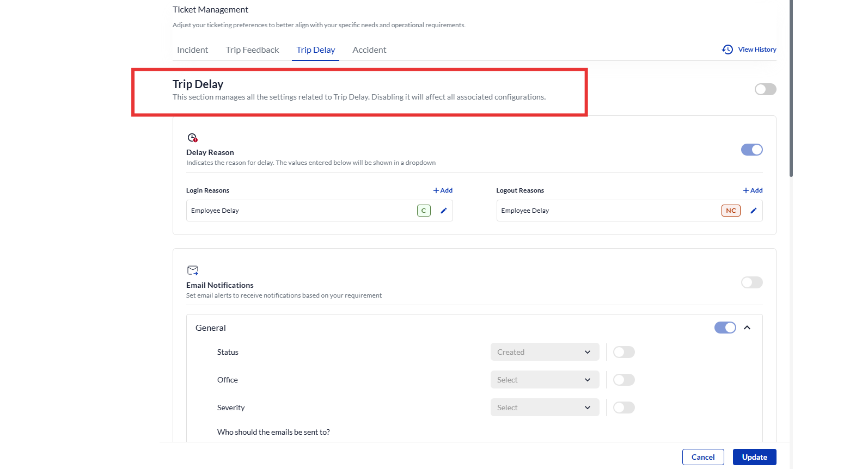
Task: Click the page vertical scrollbar
Action: [791, 88]
